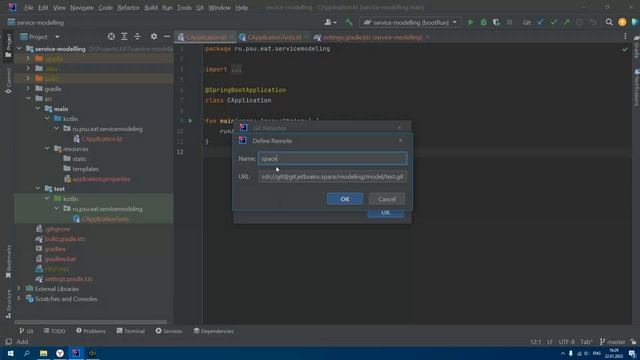Open the Windows Start menu

10,353
